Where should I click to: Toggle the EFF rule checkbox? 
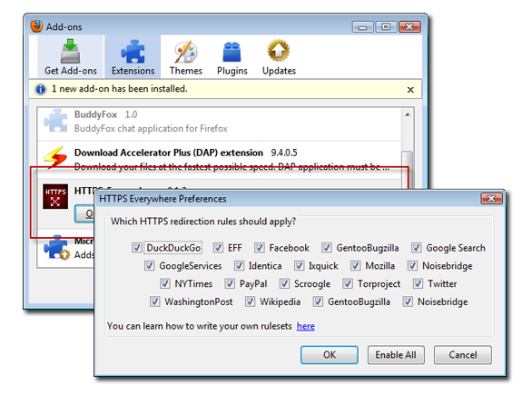pos(218,248)
